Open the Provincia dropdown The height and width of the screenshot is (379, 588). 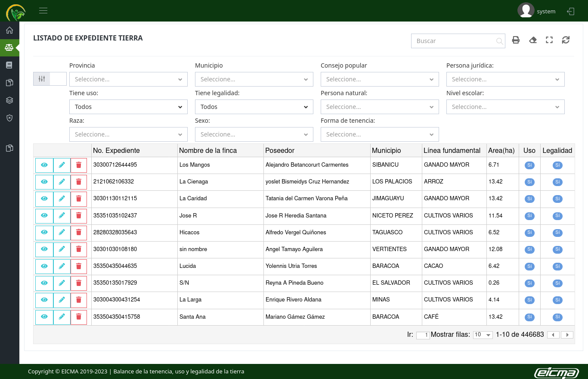click(128, 79)
